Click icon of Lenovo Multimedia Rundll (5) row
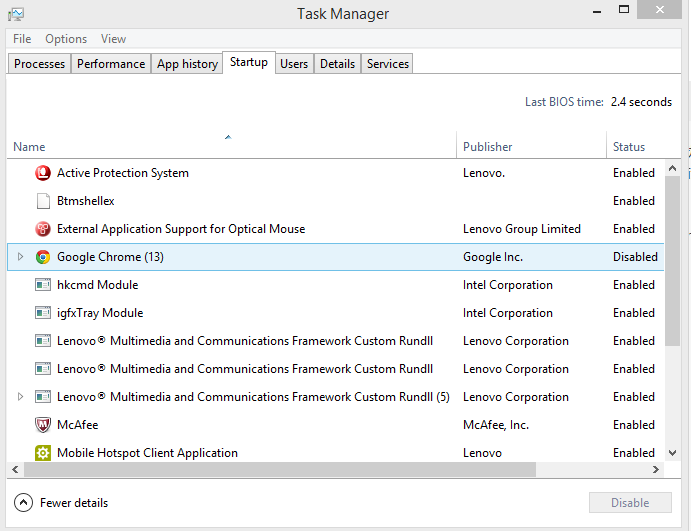This screenshot has height=531, width=691. [x=43, y=397]
